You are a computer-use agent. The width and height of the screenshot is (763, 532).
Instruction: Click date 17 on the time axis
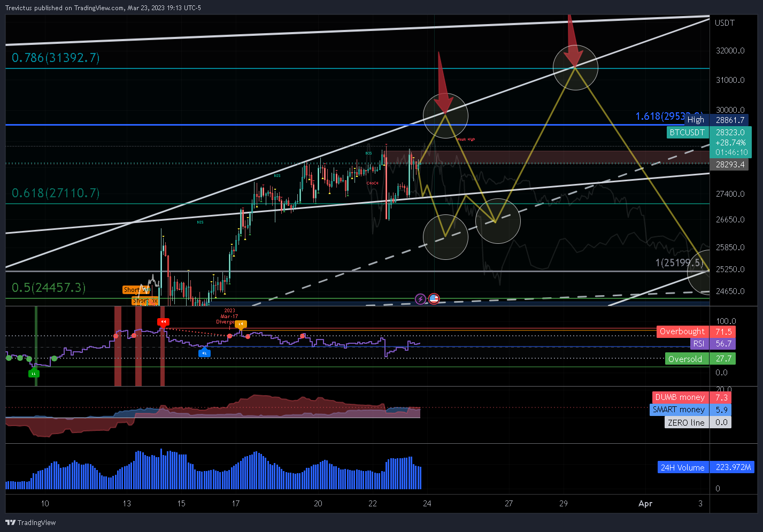236,503
